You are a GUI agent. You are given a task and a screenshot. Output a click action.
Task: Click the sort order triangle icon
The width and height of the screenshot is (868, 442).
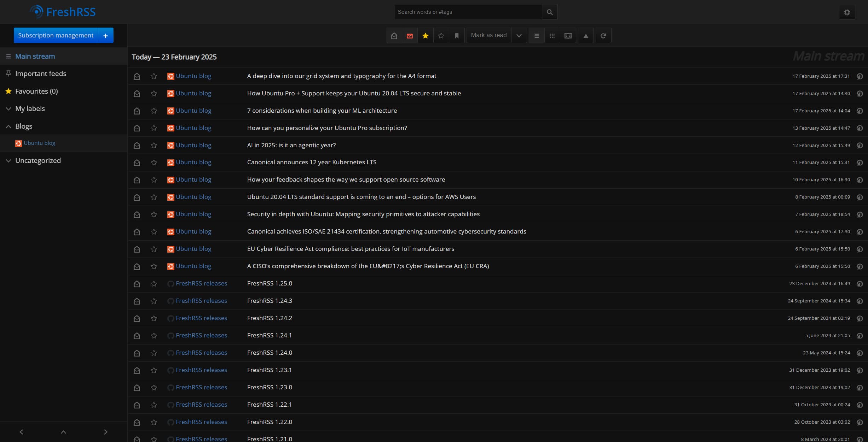(x=586, y=36)
